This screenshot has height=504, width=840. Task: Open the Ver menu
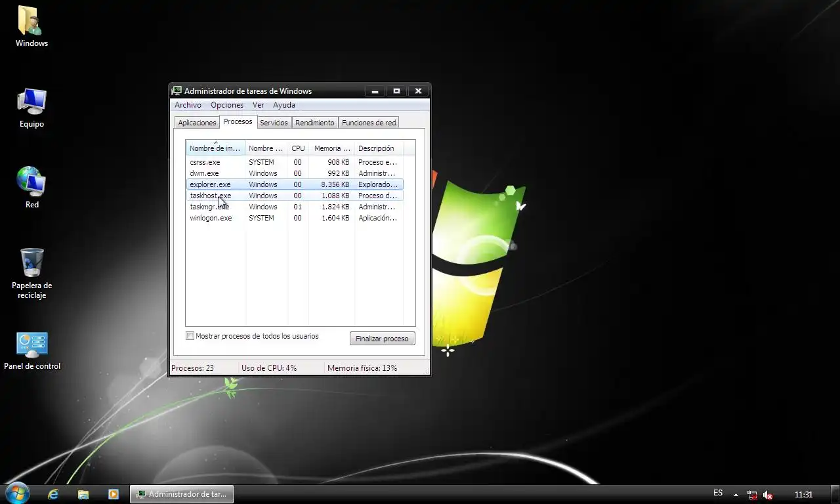pos(259,105)
